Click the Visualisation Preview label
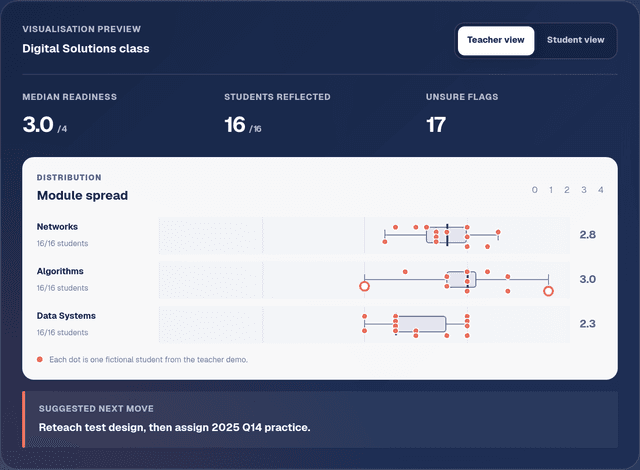 pos(82,29)
